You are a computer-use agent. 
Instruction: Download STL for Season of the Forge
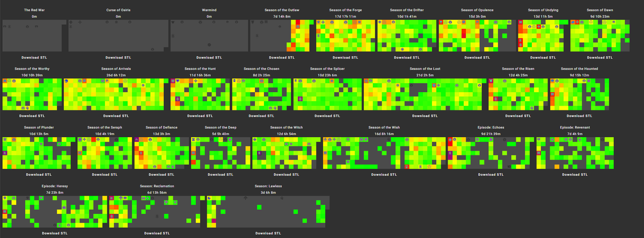[x=346, y=57]
